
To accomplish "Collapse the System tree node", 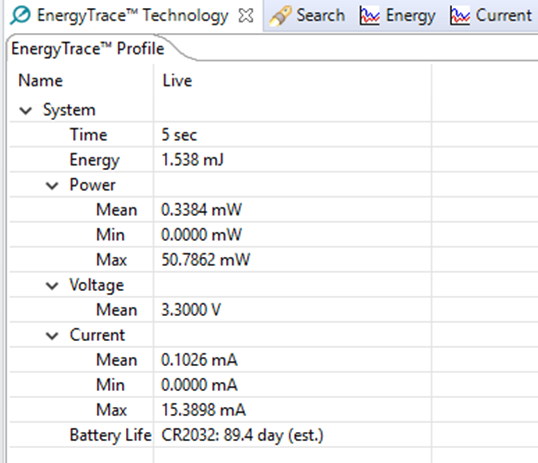I will coord(25,111).
